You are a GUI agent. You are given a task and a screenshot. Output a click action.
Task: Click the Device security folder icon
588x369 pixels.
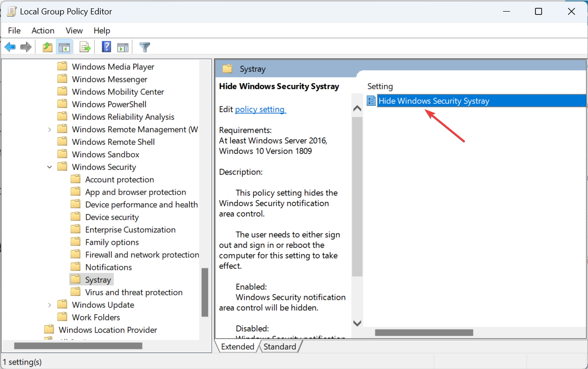(x=75, y=217)
